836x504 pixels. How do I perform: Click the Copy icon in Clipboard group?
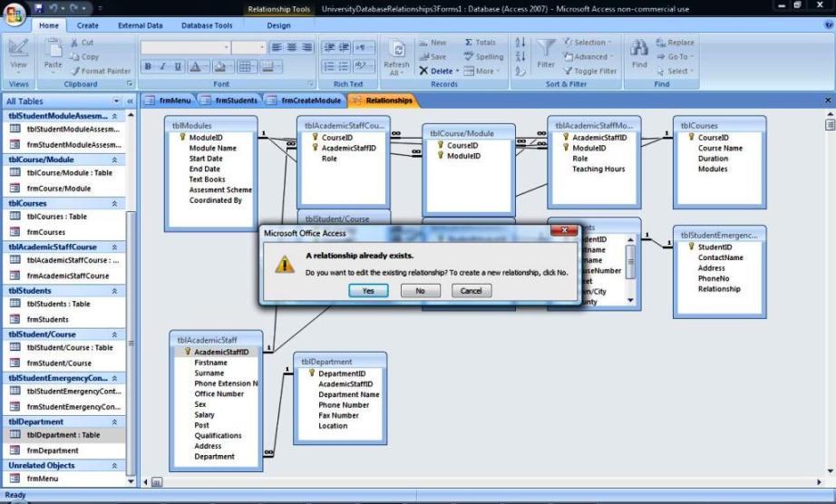coord(74,56)
